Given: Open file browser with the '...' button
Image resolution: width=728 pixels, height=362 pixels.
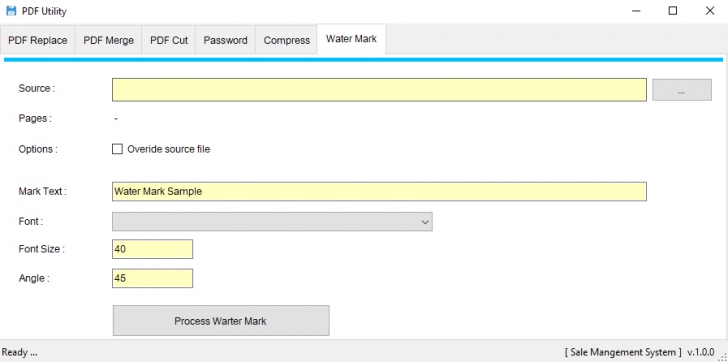Looking at the screenshot, I should tap(682, 90).
